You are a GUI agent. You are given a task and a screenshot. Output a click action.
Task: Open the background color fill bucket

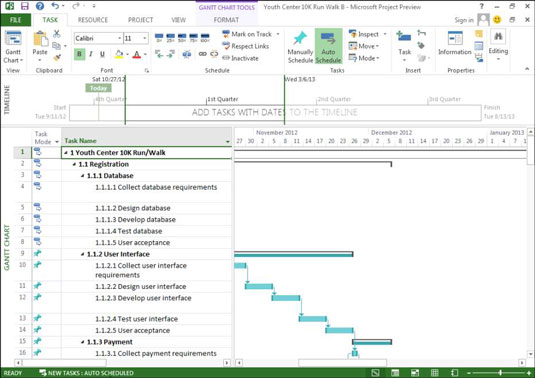(119, 54)
